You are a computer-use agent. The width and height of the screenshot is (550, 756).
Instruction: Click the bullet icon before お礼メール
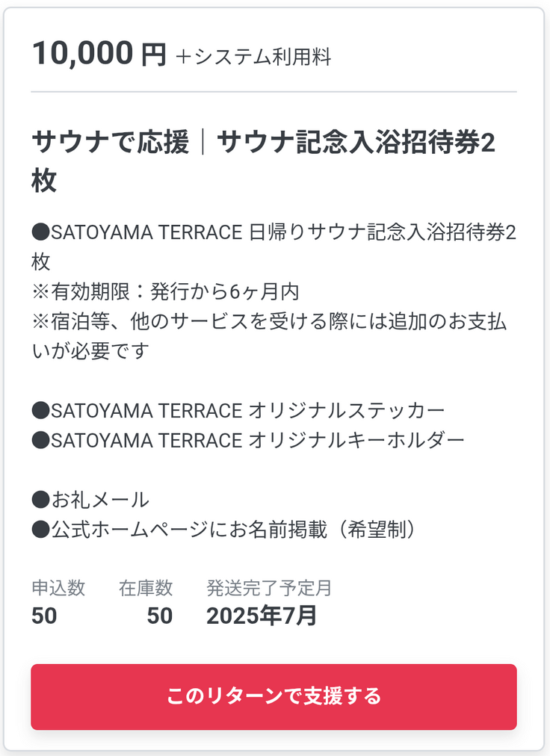point(40,499)
